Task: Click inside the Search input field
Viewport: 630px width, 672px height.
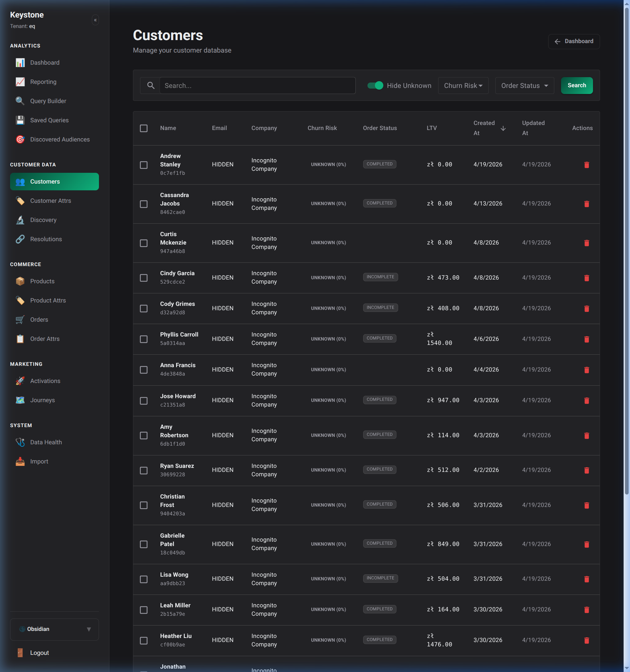Action: [257, 86]
